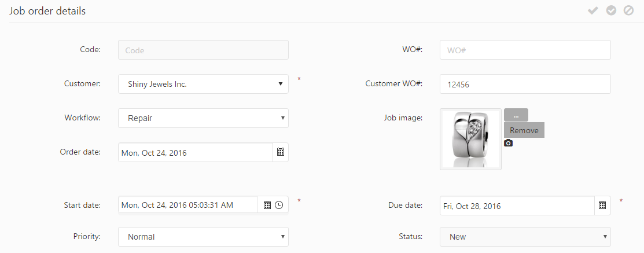Image resolution: width=644 pixels, height=253 pixels.
Task: Open the Start date calendar picker
Action: click(x=267, y=205)
